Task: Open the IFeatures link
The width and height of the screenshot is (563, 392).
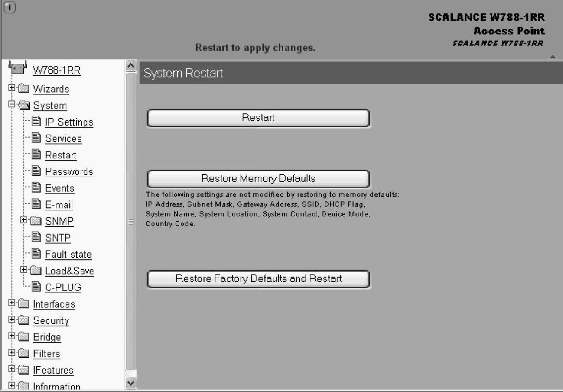Action: click(53, 370)
